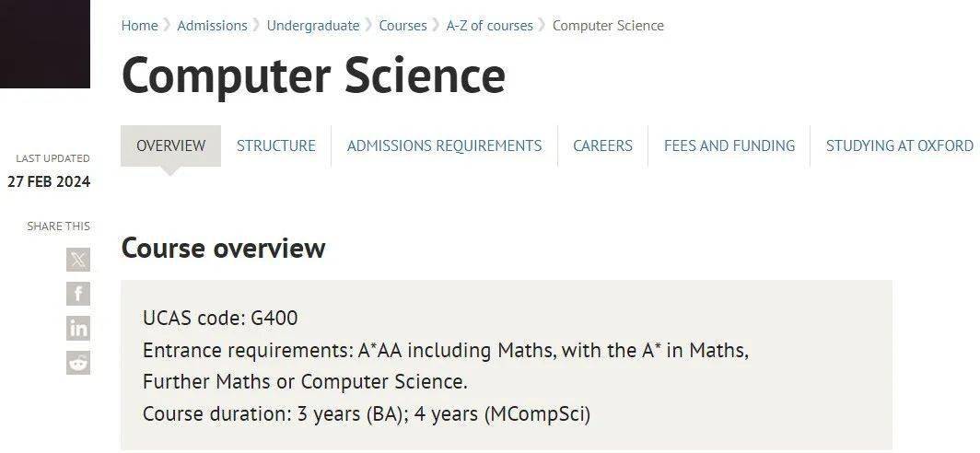The width and height of the screenshot is (980, 453).
Task: Click the Course overview heading
Action: [223, 248]
